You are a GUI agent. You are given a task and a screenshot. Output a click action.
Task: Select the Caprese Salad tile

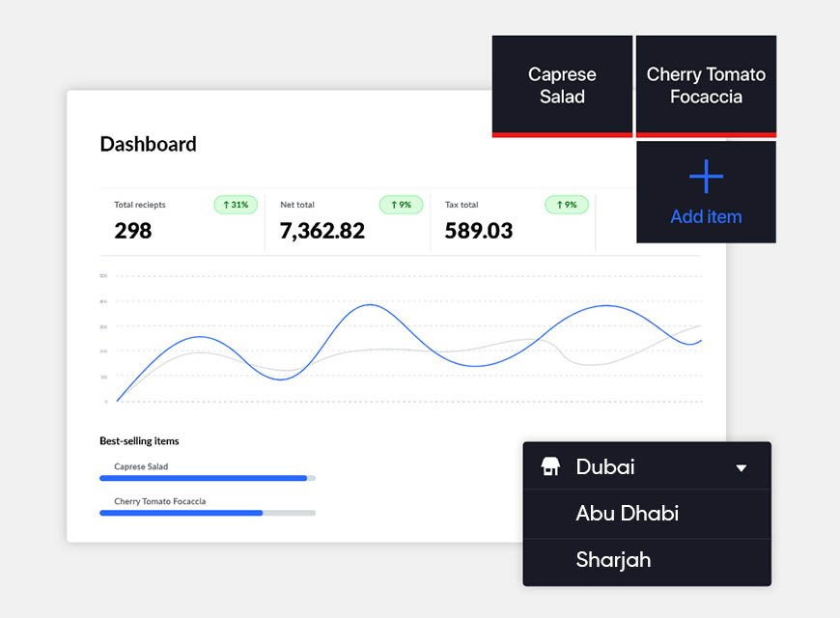coord(562,86)
